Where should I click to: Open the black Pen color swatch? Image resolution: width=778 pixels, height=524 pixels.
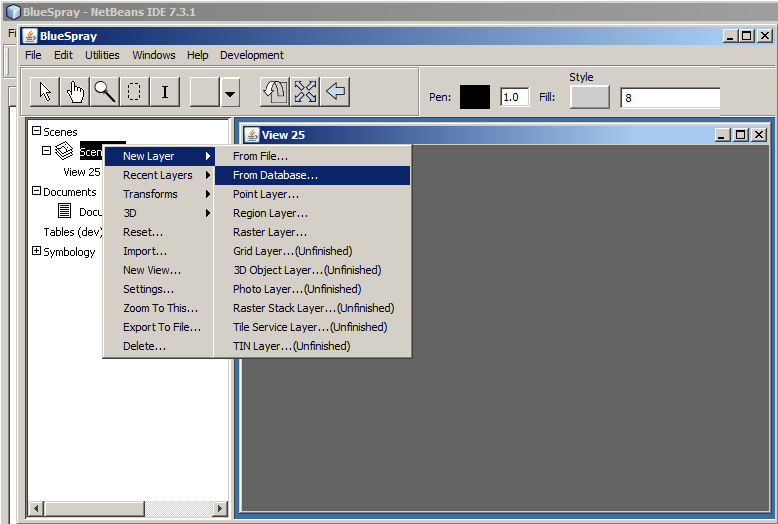(x=474, y=97)
